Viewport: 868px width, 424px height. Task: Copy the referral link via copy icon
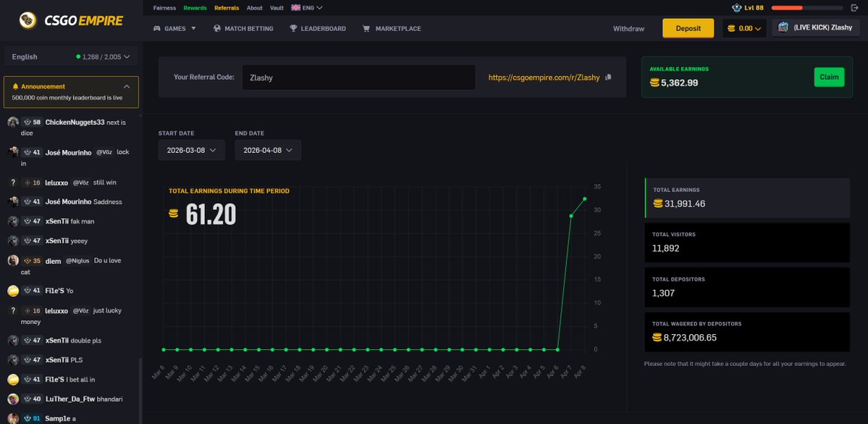click(x=608, y=77)
